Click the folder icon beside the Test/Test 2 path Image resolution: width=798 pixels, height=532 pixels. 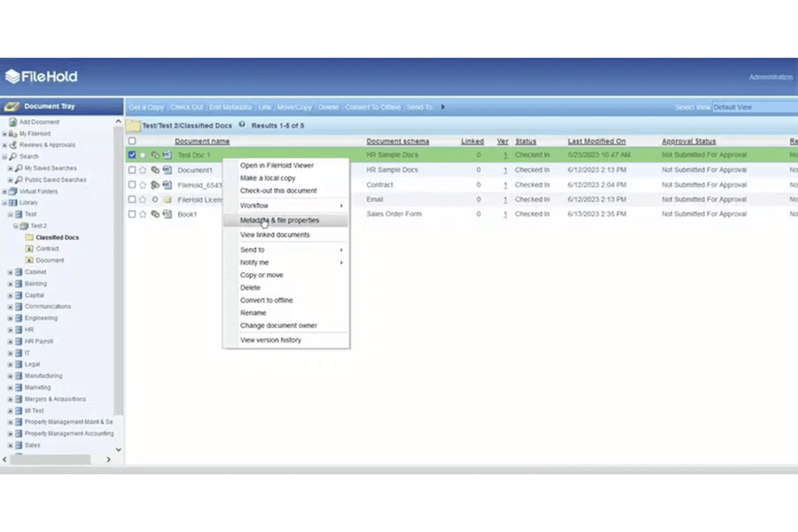133,126
